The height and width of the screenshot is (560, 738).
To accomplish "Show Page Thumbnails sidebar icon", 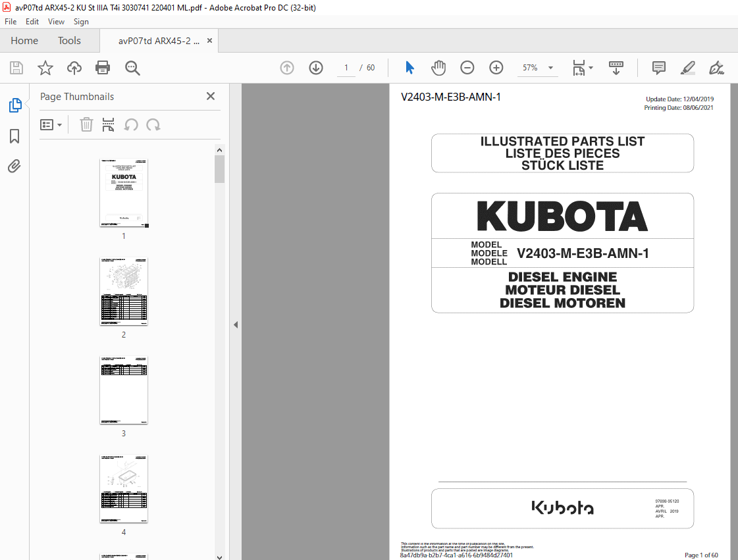I will pyautogui.click(x=14, y=105).
